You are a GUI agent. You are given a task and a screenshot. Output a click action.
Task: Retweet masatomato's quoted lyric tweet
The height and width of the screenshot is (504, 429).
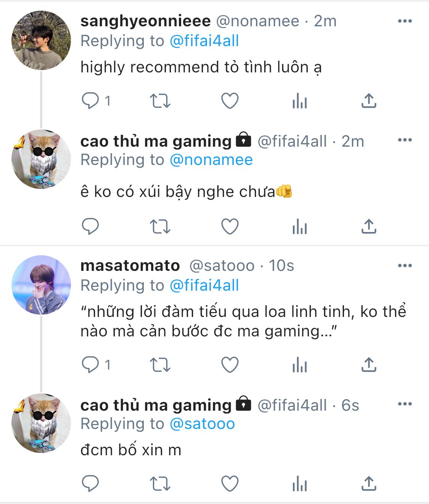coord(160,365)
